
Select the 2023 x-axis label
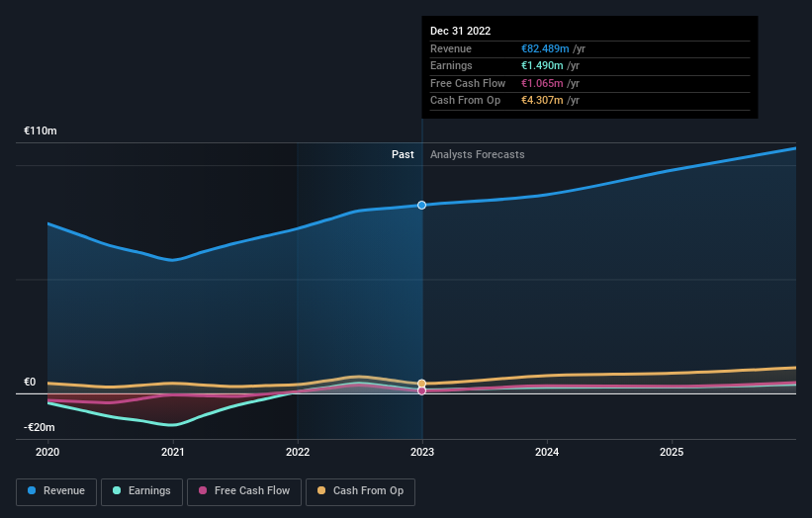tap(422, 452)
